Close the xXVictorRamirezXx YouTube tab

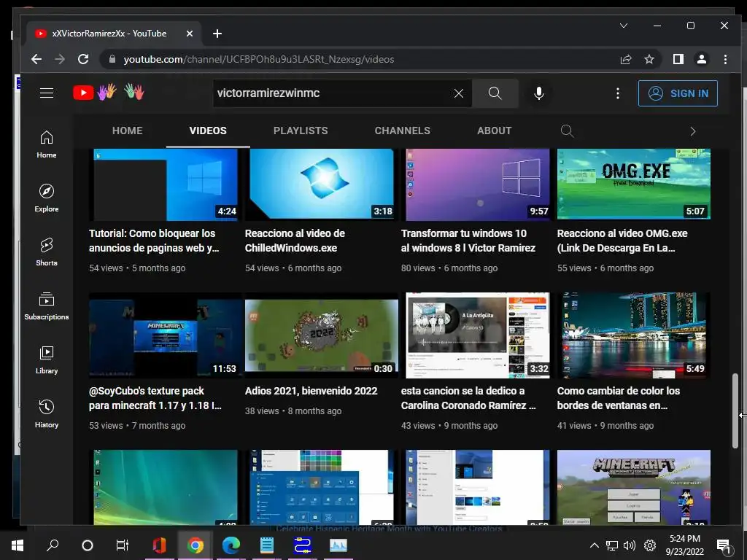[x=190, y=34]
